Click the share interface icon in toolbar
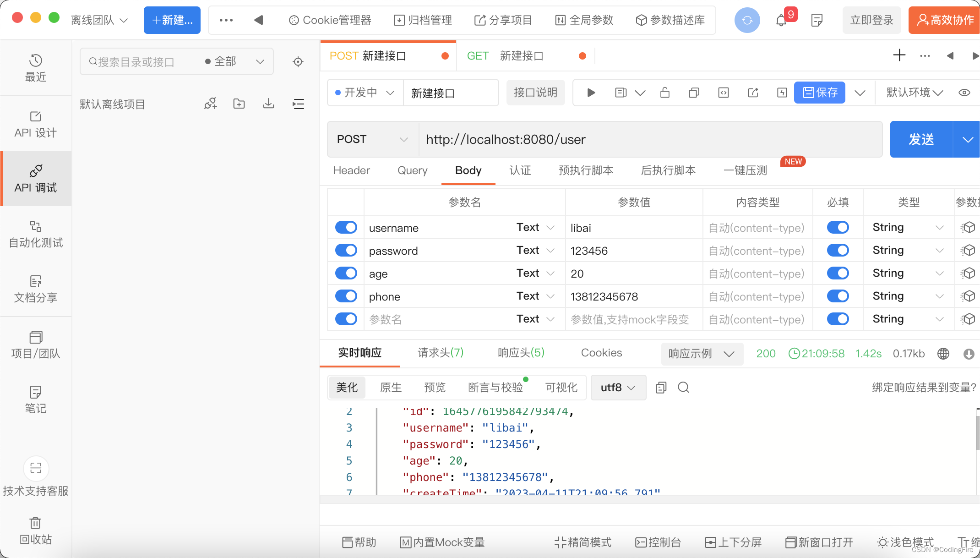 click(753, 93)
